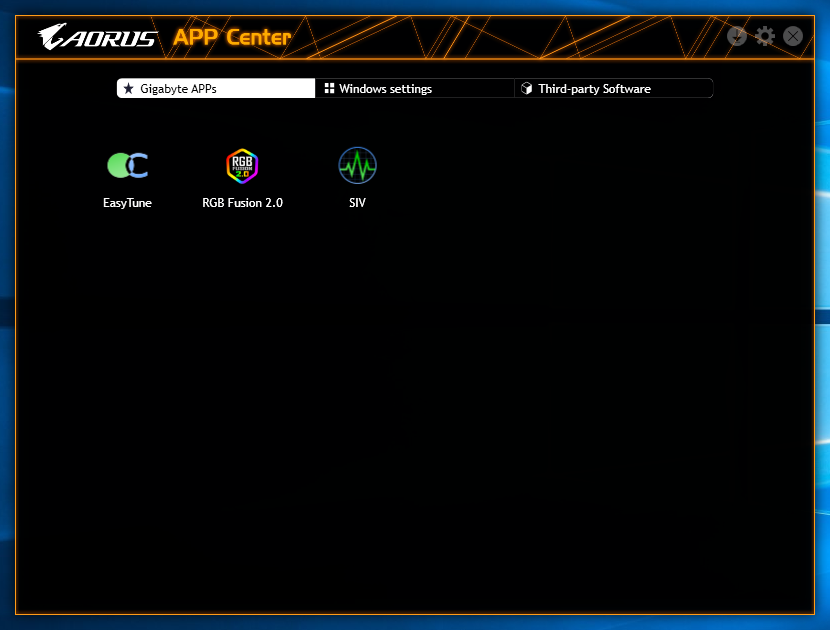The height and width of the screenshot is (630, 830).
Task: Click the EasyTune text label
Action: pyautogui.click(x=128, y=203)
